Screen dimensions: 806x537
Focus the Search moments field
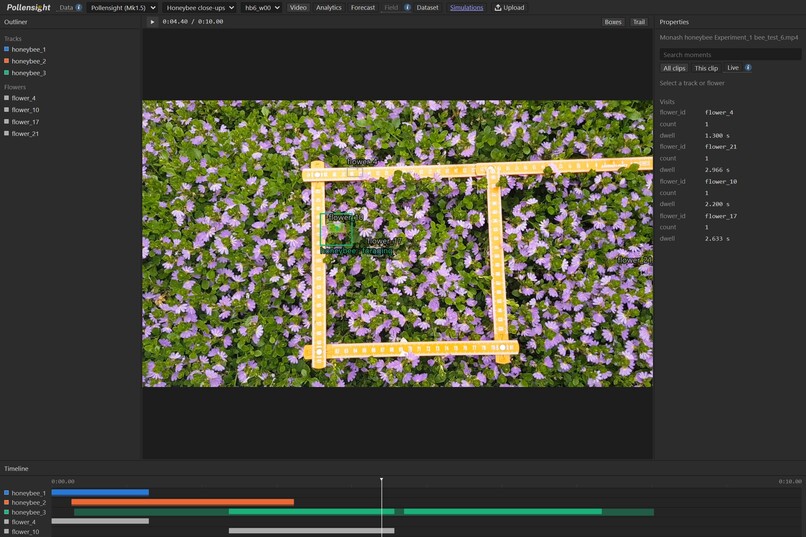(x=730, y=54)
